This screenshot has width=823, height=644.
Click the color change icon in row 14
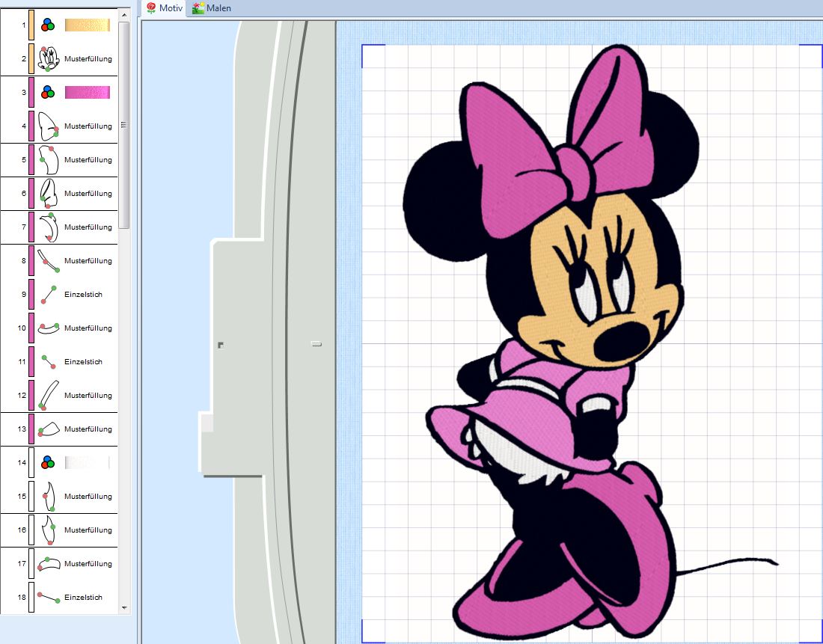48,463
